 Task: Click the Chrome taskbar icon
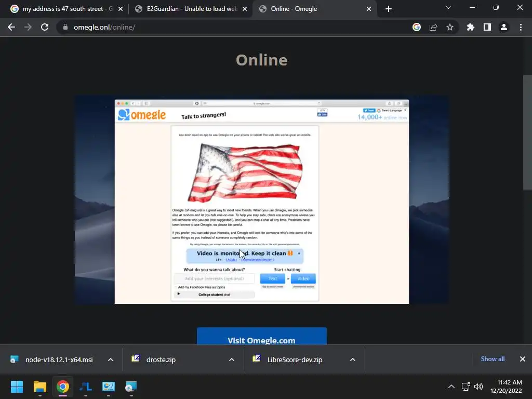(63, 387)
